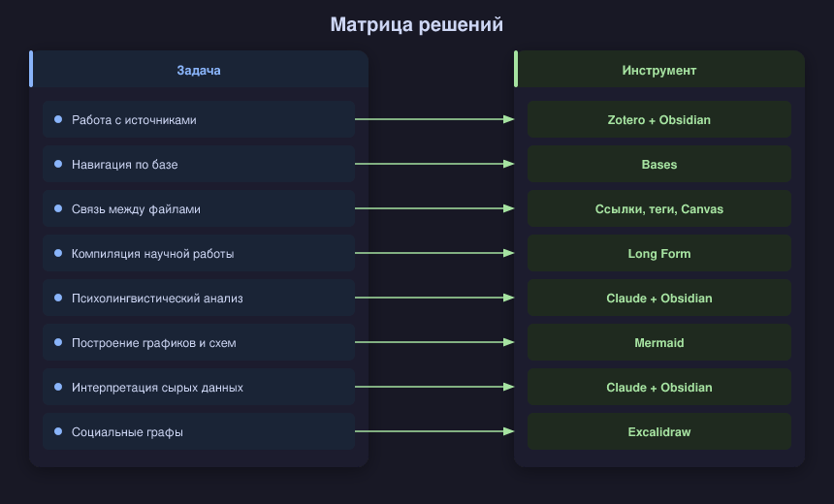Select the 'Связь между файлами' row
This screenshot has height=504, width=834.
pos(199,209)
